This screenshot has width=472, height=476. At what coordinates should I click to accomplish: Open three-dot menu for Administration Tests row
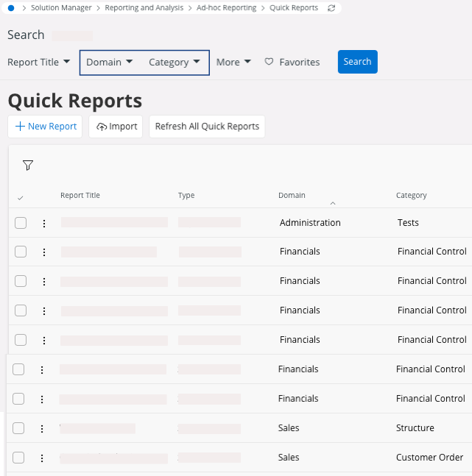pyautogui.click(x=43, y=223)
